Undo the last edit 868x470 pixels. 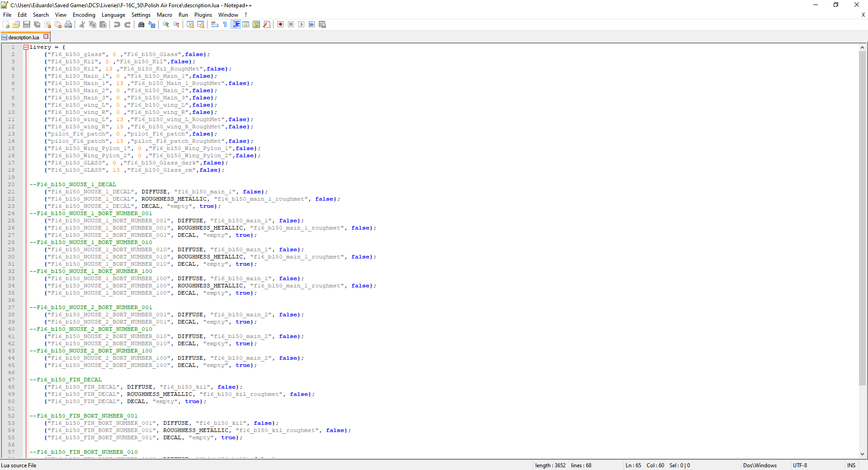(x=117, y=24)
